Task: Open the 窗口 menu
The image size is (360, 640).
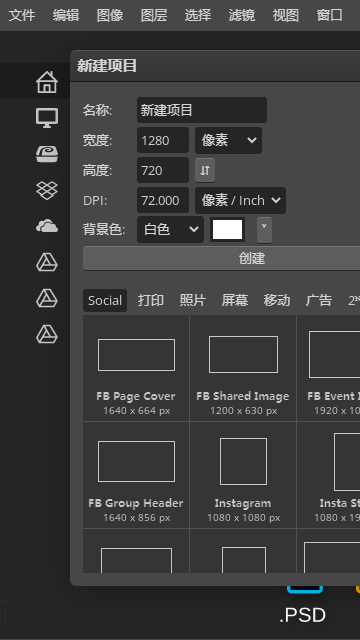Action: pyautogui.click(x=330, y=16)
